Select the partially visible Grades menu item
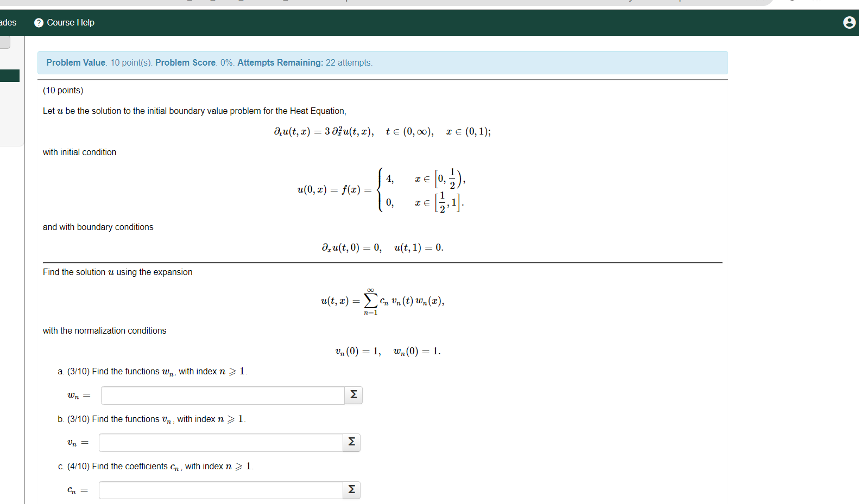 [8, 22]
